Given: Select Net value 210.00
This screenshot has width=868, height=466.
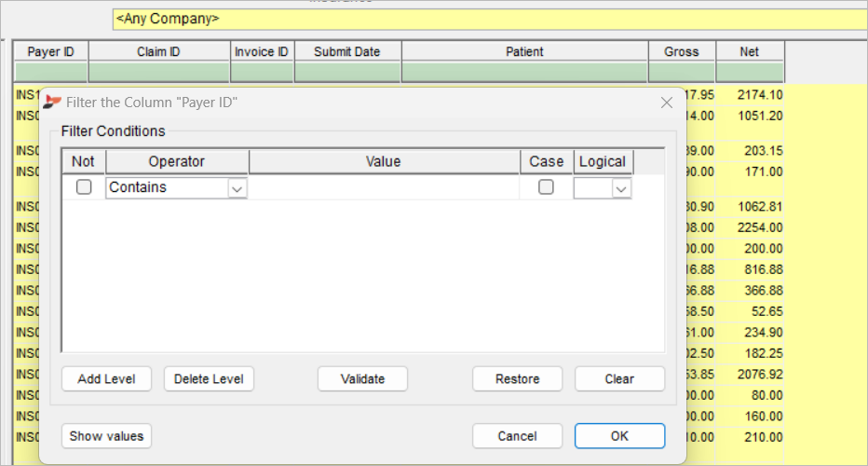Looking at the screenshot, I should coord(763,437).
